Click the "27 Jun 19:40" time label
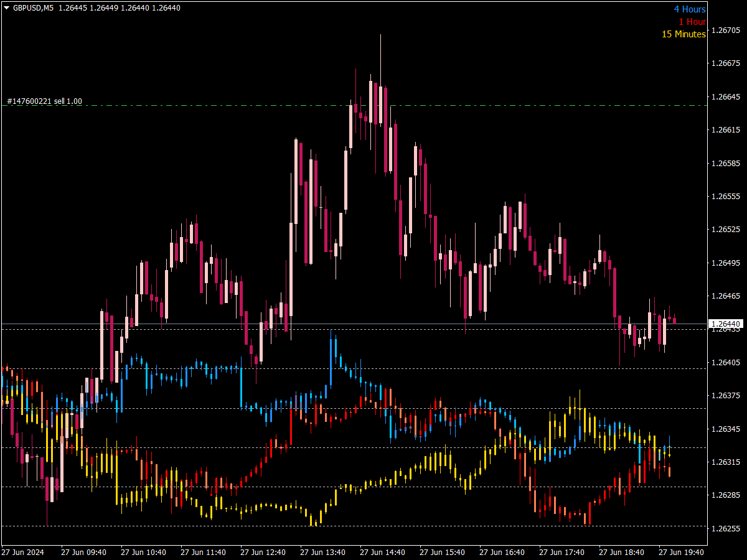This screenshot has width=747, height=560. pos(681,553)
